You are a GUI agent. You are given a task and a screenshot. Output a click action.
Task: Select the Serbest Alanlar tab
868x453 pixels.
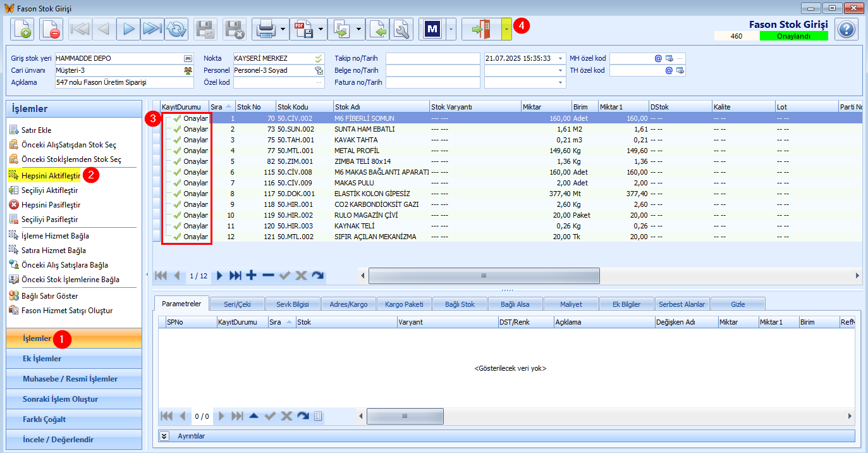(682, 304)
